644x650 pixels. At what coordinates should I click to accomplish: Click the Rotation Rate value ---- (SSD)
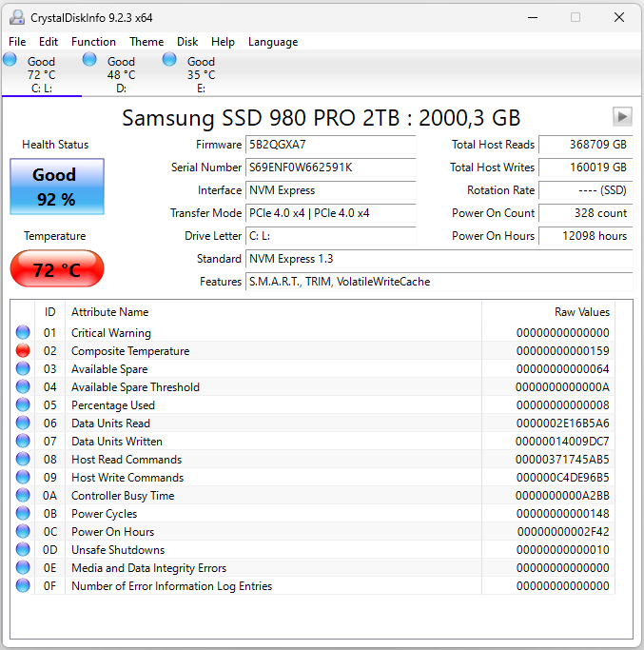point(586,190)
